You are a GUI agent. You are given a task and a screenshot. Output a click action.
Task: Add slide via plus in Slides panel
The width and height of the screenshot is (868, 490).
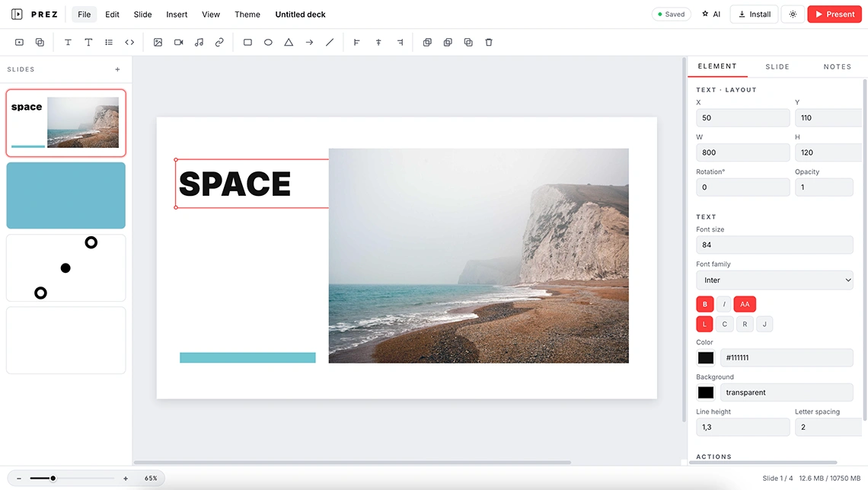click(117, 69)
